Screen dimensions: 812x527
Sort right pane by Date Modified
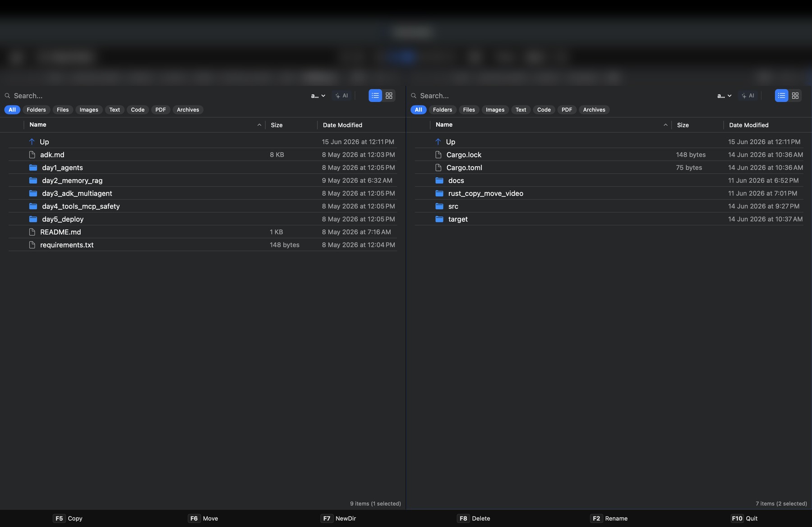[767, 125]
